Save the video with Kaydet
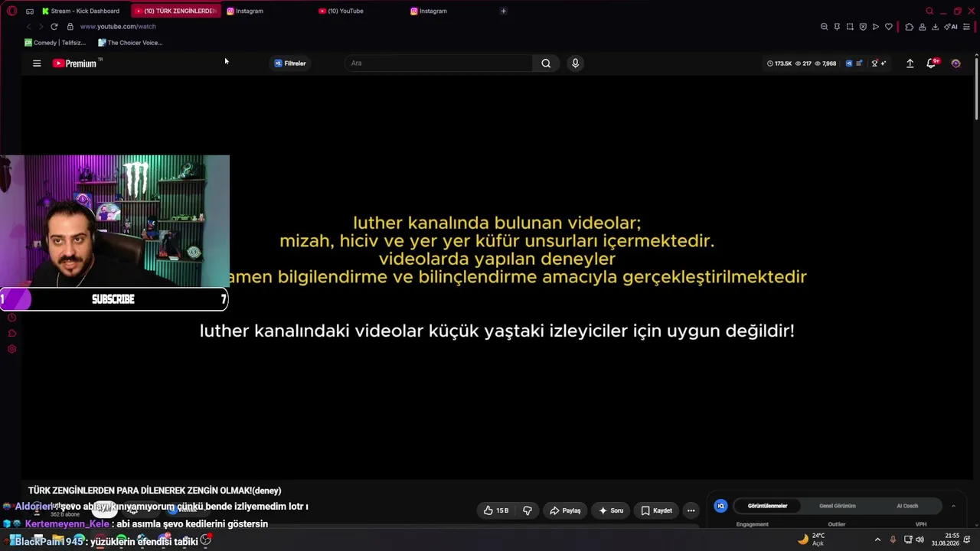The image size is (980, 551). coord(657,510)
